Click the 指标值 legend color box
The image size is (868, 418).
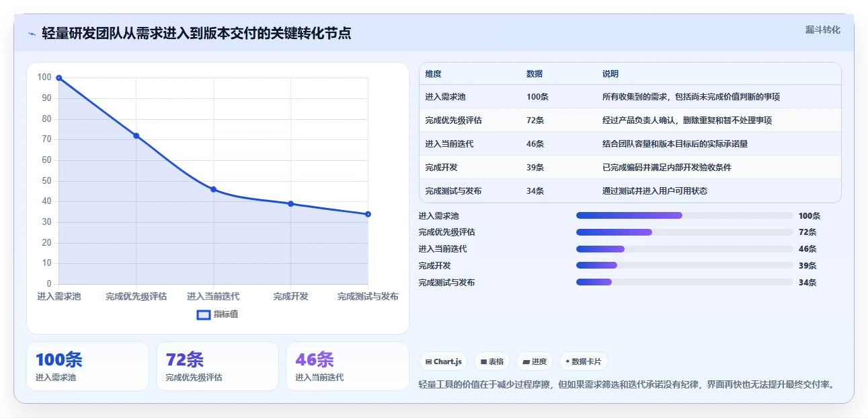203,314
